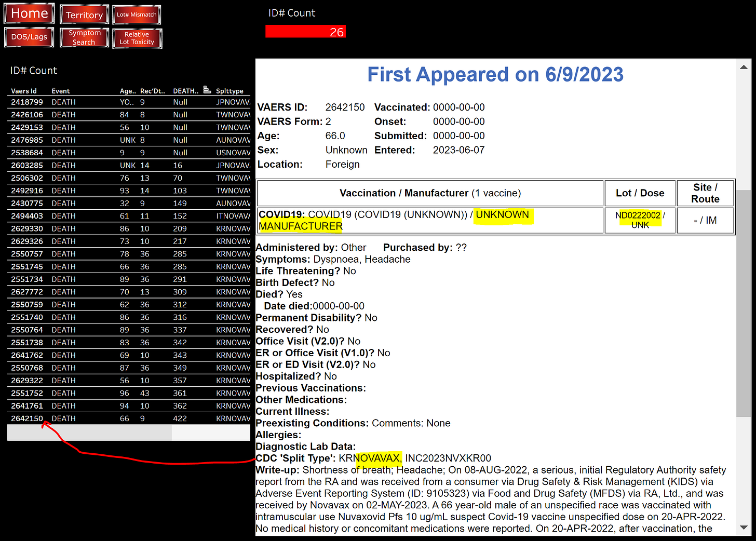
Task: Select row with Vaers Id 2506302
Action: [x=129, y=178]
